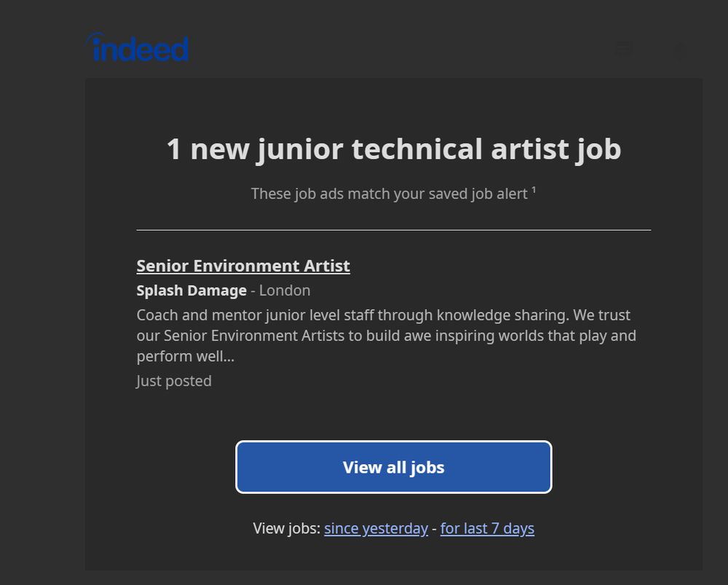This screenshot has height=585, width=728.
Task: Click the horizontal divider above the job listing
Action: [394, 230]
